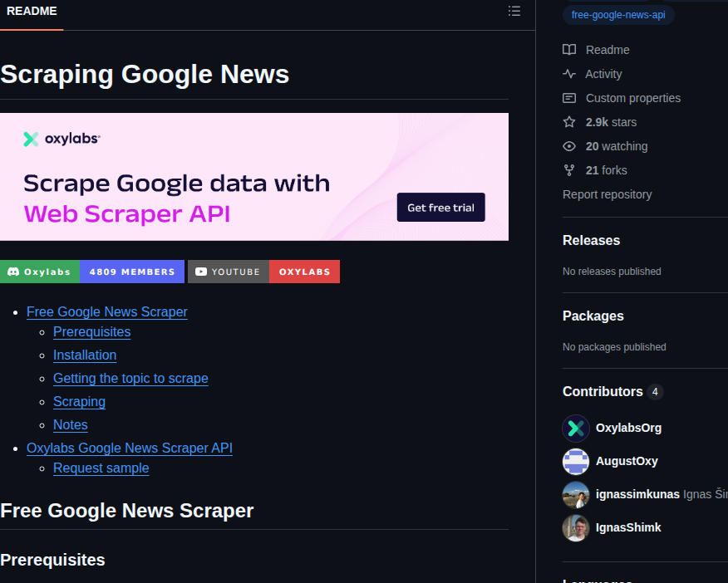Click the Scraping Google News heading
Image resolution: width=728 pixels, height=583 pixels.
145,74
